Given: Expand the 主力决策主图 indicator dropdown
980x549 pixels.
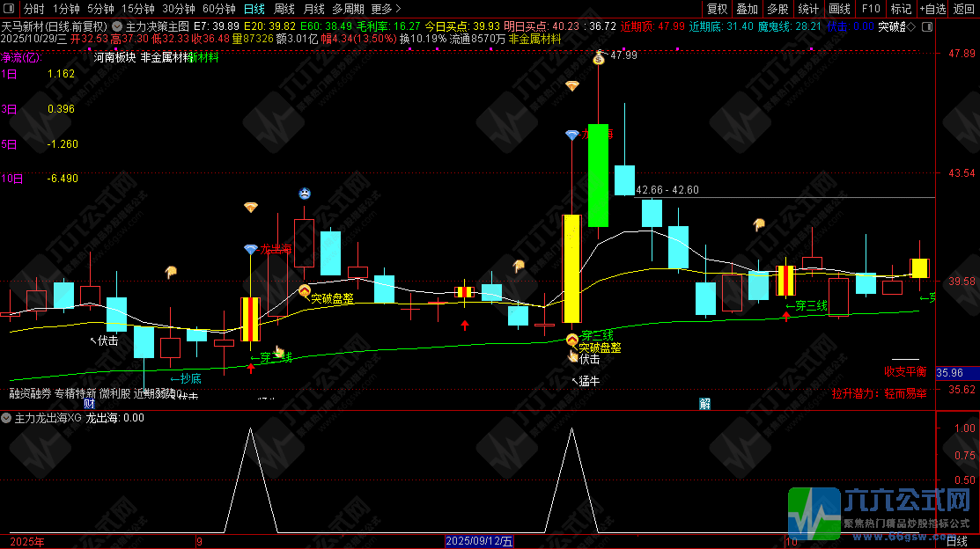Looking at the screenshot, I should click(119, 26).
